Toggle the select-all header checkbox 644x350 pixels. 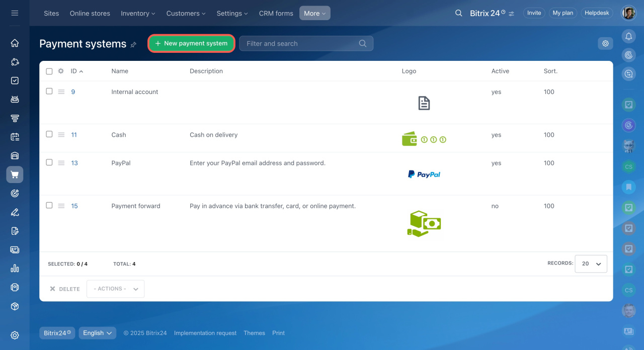(x=49, y=71)
